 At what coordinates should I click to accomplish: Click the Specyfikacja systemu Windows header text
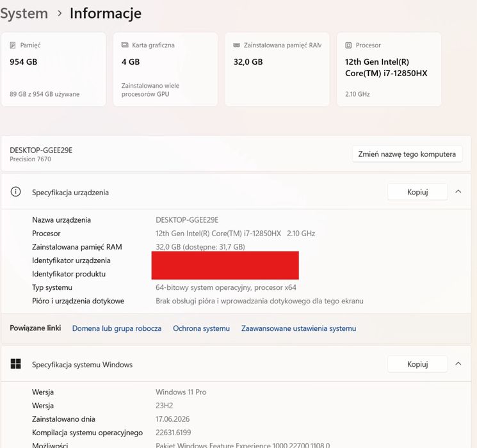click(x=82, y=365)
